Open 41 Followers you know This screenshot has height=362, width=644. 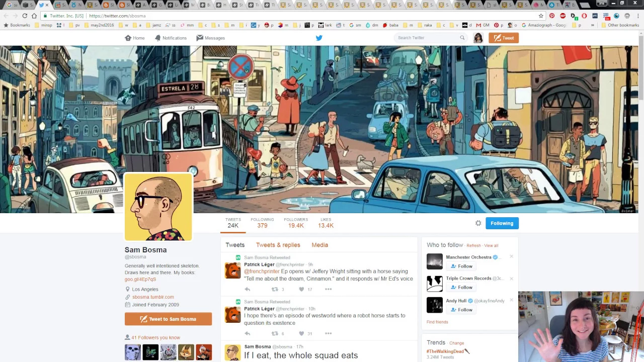coord(155,337)
